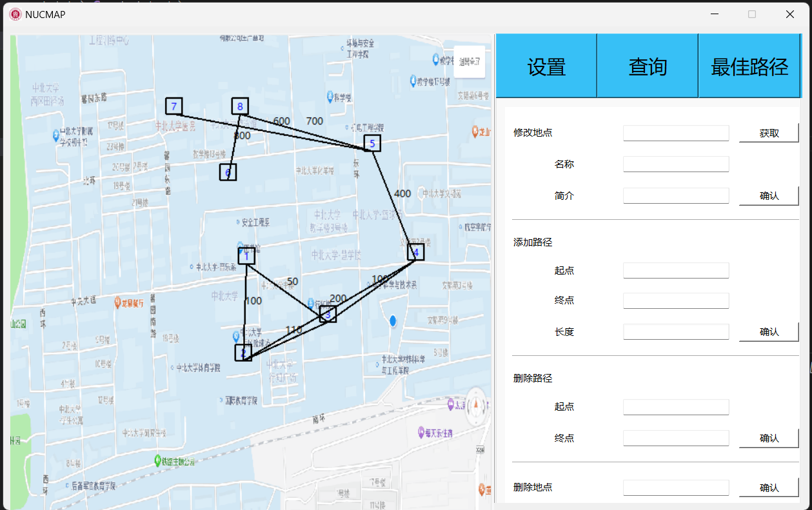812x510 pixels.
Task: Click the 修改地点 label
Action: pyautogui.click(x=533, y=133)
